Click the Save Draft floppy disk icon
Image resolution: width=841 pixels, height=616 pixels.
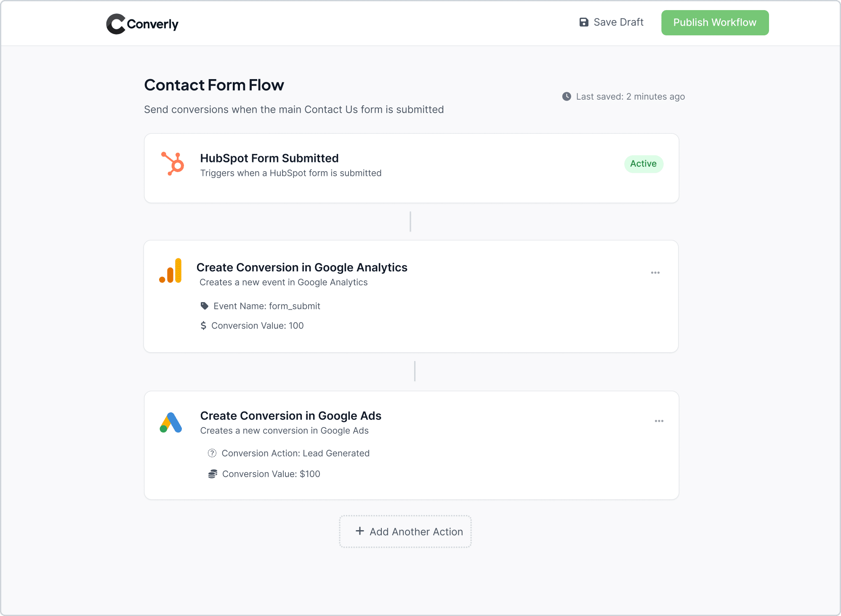point(584,22)
